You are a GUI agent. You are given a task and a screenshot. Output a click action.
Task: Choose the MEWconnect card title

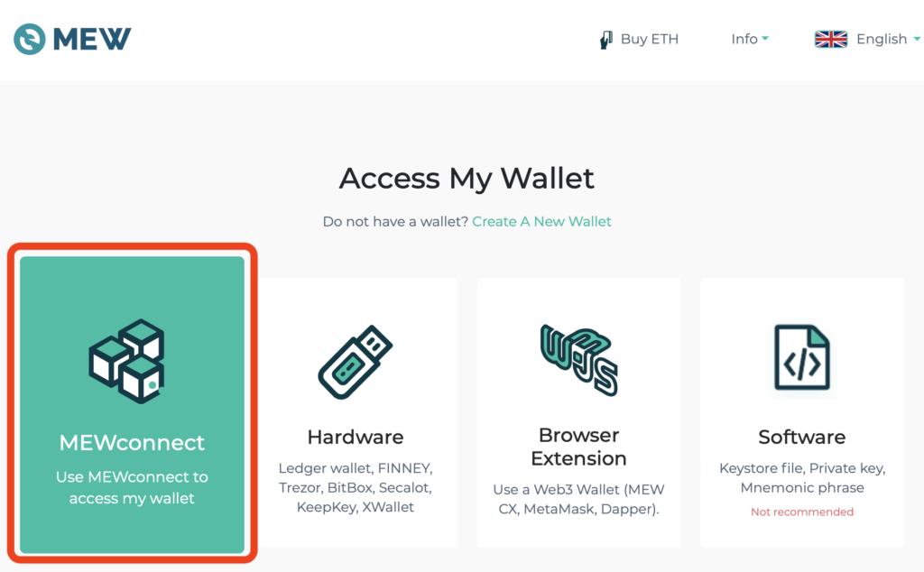[x=132, y=442]
